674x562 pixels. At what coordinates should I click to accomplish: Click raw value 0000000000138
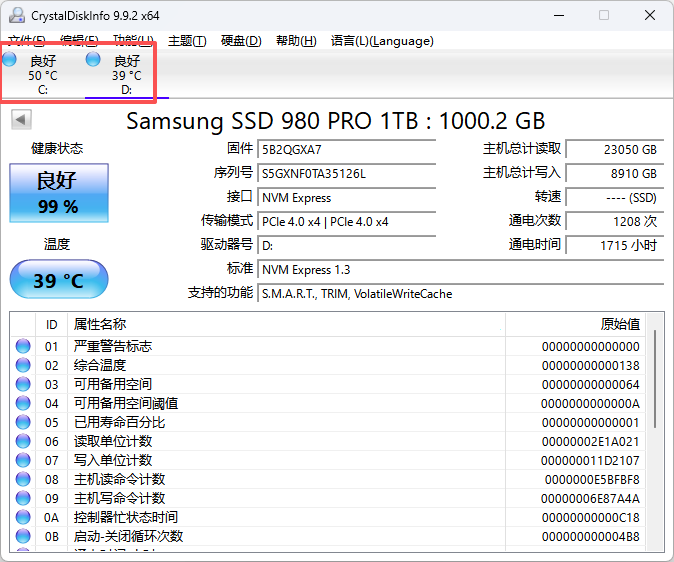(x=591, y=365)
